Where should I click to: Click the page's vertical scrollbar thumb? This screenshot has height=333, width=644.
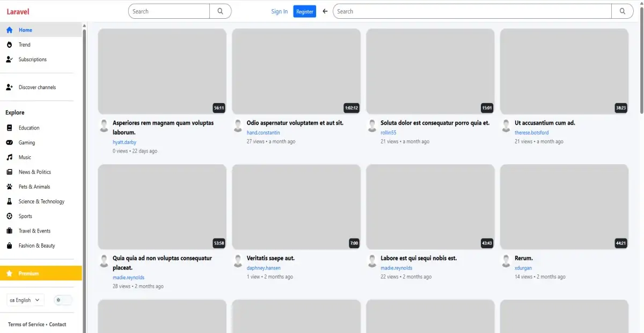click(x=642, y=59)
